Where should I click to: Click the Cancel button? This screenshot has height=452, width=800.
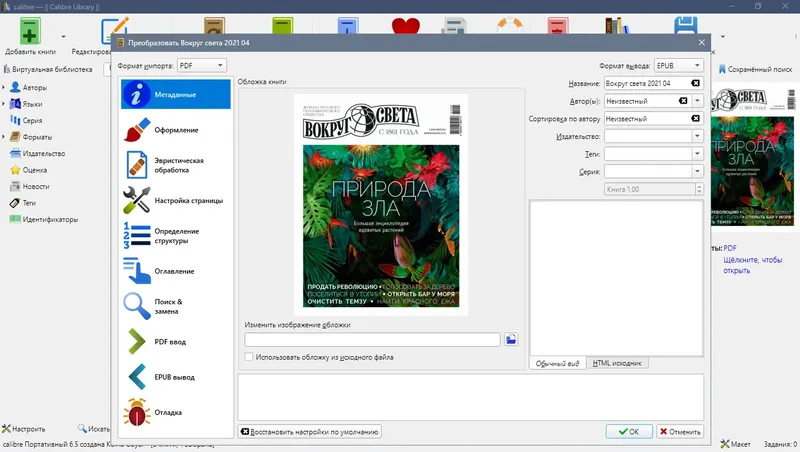coord(680,432)
